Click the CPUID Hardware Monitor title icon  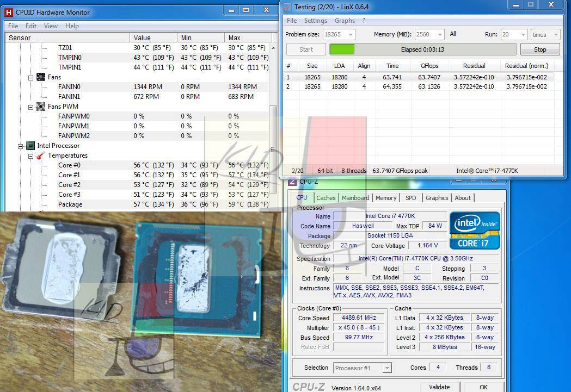(x=9, y=13)
